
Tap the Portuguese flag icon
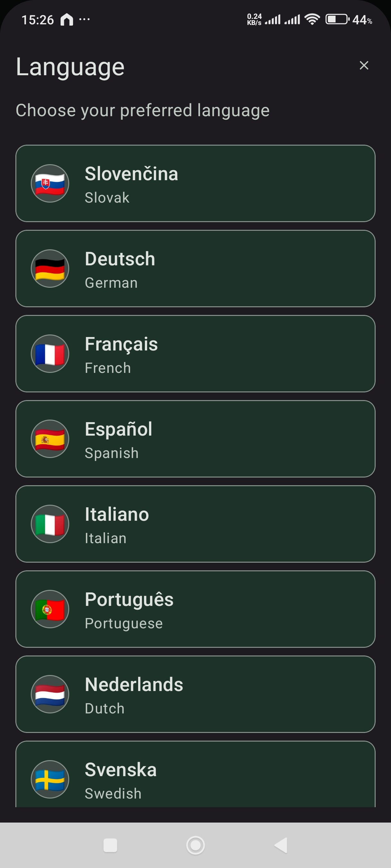click(x=50, y=609)
